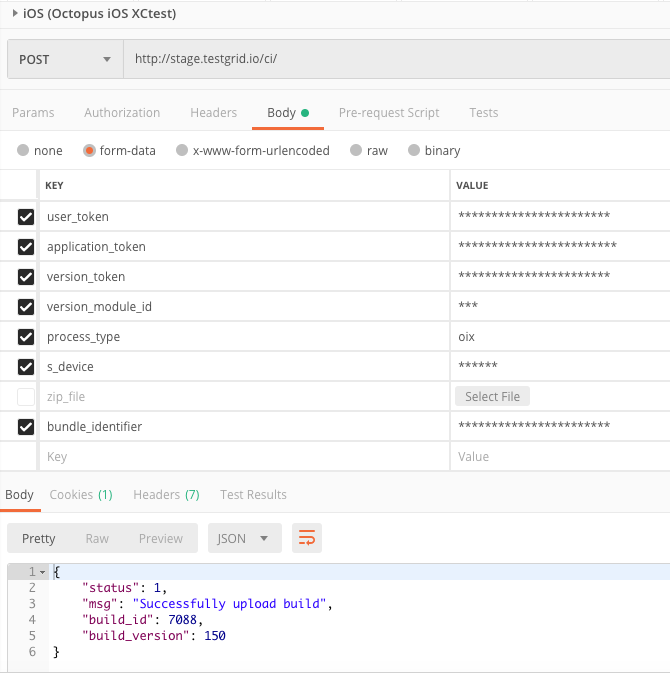Viewport: 670px width, 673px height.
Task: Click the masked value of bundle_identifier
Action: coord(534,425)
